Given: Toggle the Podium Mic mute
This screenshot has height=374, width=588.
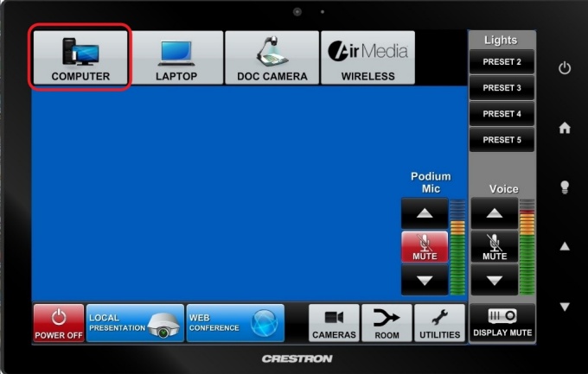Looking at the screenshot, I should pyautogui.click(x=425, y=246).
